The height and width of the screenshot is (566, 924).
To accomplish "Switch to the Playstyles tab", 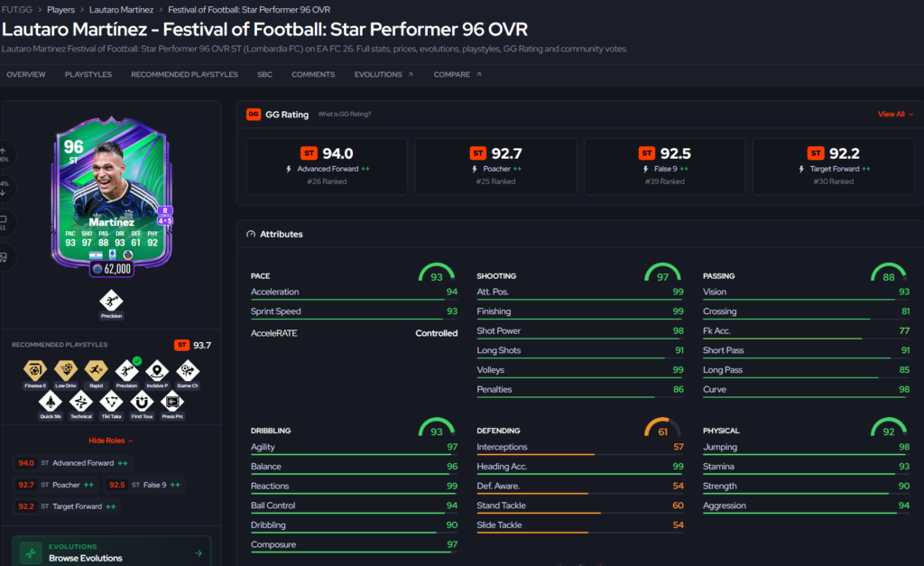I will [x=88, y=74].
